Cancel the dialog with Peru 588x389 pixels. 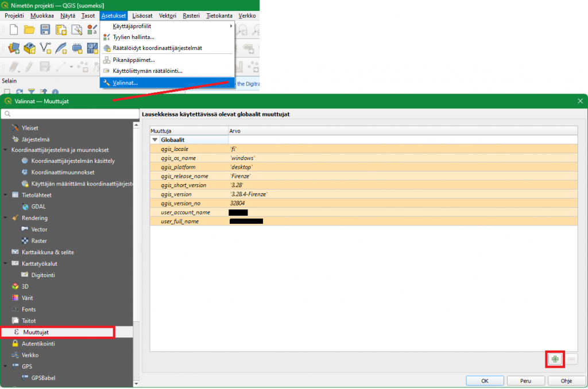[526, 381]
